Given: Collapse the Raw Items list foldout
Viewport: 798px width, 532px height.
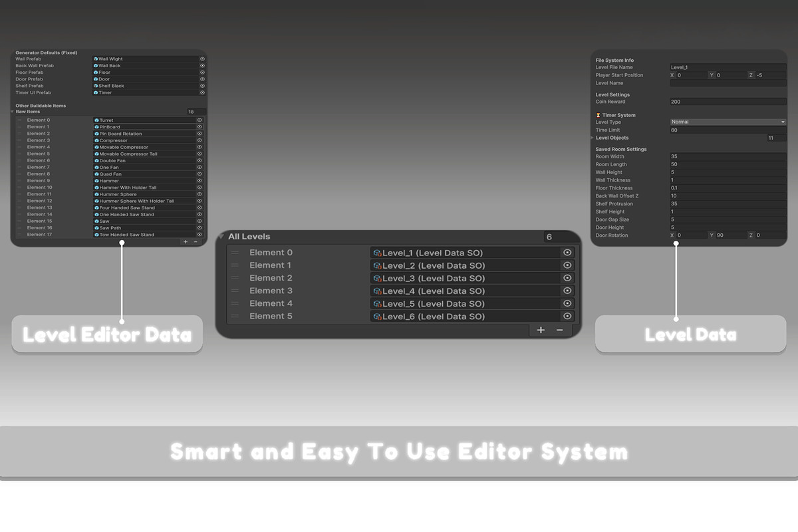Looking at the screenshot, I should point(13,112).
